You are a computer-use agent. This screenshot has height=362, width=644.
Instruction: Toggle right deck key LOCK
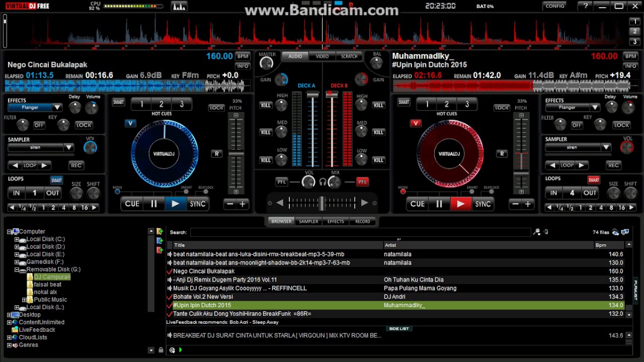point(621,125)
